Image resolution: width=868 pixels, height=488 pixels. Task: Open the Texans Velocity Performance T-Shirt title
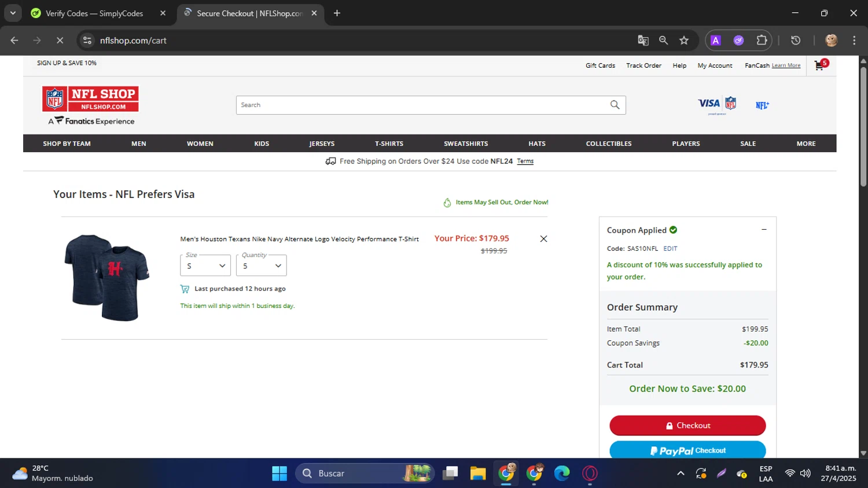point(299,239)
